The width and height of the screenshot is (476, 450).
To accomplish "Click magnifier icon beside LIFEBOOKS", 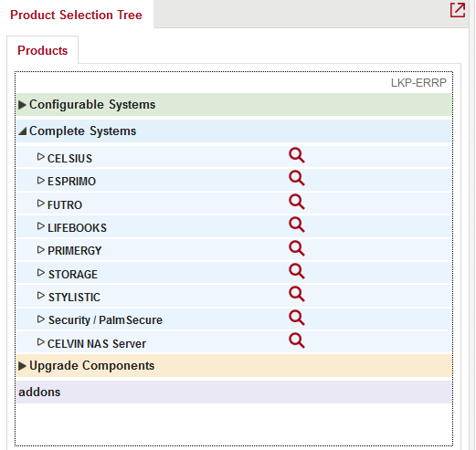I will click(x=297, y=225).
